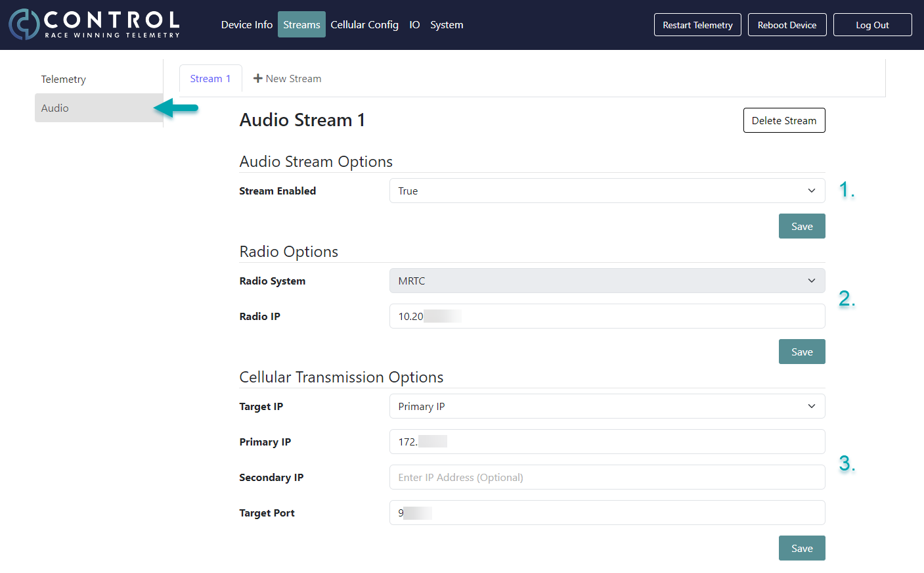Click the CONTROL logo icon
924x573 pixels.
[23, 24]
